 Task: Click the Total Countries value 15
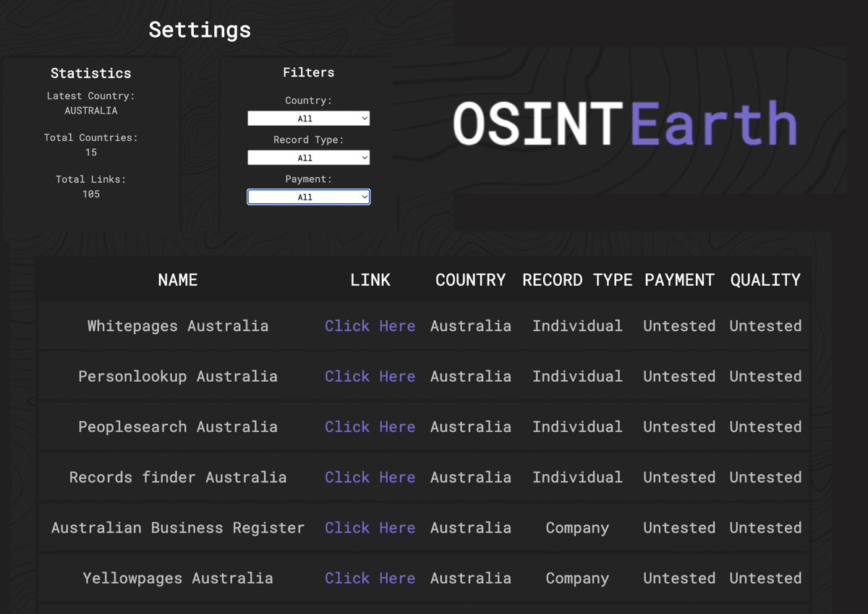91,153
